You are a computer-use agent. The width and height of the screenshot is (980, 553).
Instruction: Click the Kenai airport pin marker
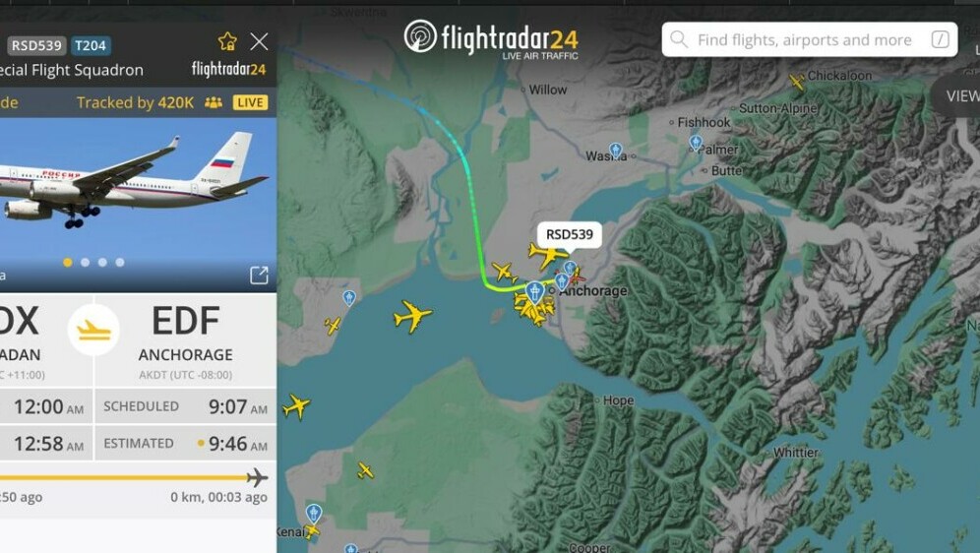(x=314, y=514)
